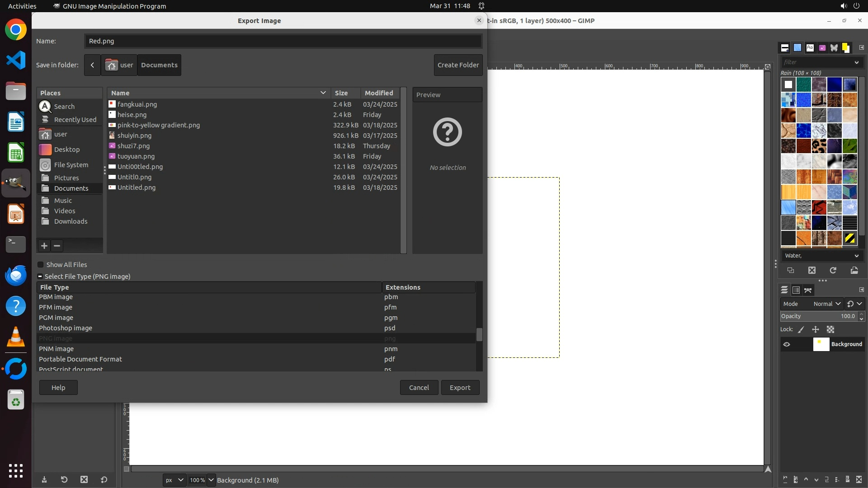Image resolution: width=868 pixels, height=488 pixels.
Task: Select the tuoyuan.png file
Action: pyautogui.click(x=136, y=156)
